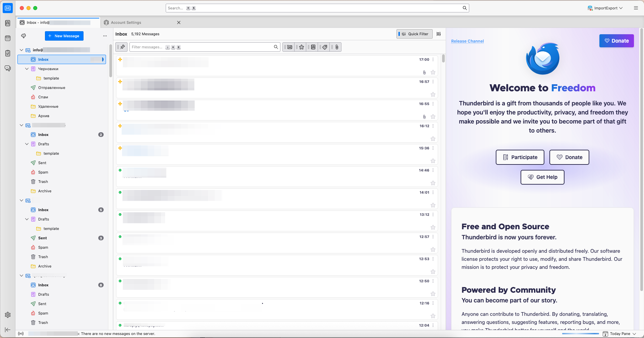The width and height of the screenshot is (644, 338).
Task: Toggle the starred messages quick filter
Action: [x=301, y=47]
